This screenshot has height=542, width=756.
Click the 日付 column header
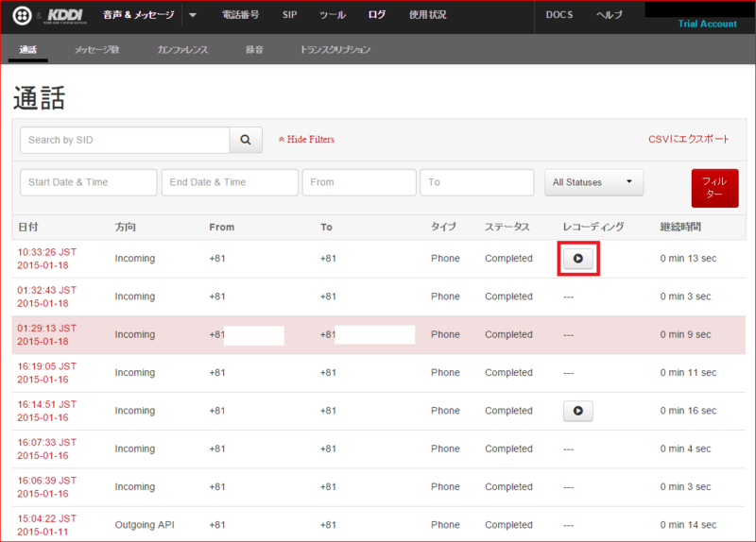(x=28, y=227)
